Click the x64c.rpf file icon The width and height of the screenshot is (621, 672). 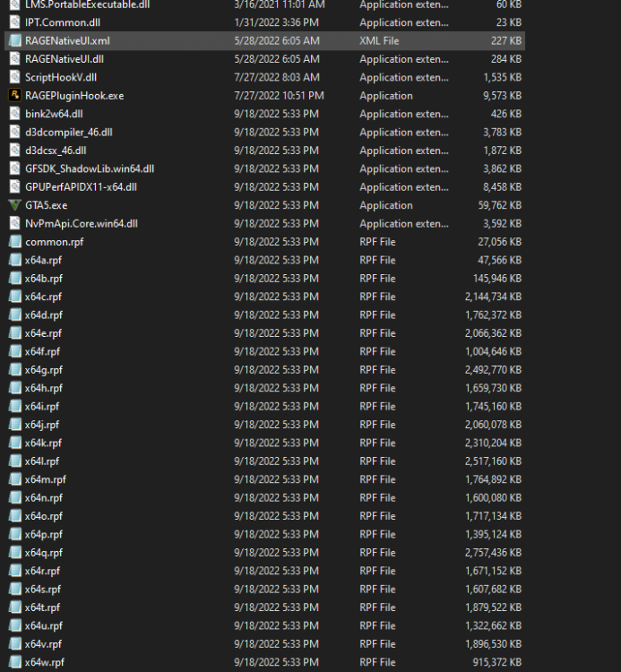point(14,297)
